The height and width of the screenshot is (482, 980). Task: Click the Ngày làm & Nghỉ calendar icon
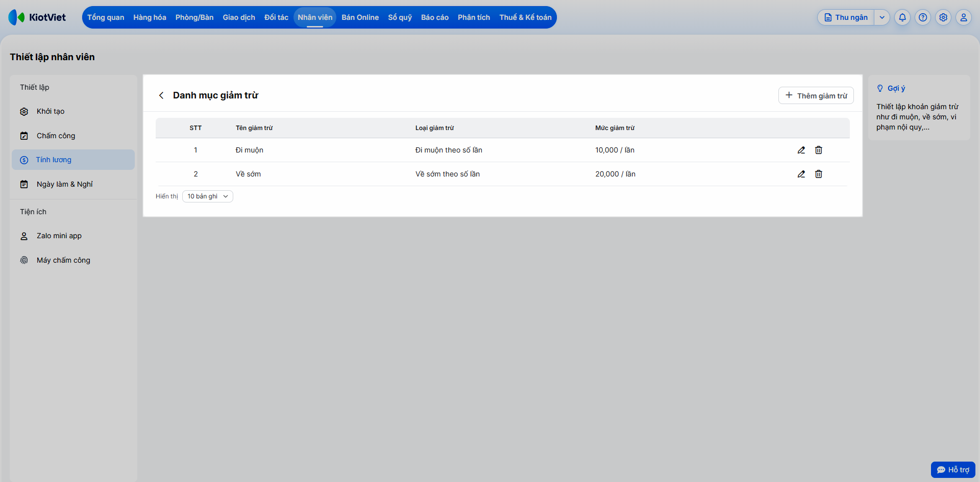24,184
